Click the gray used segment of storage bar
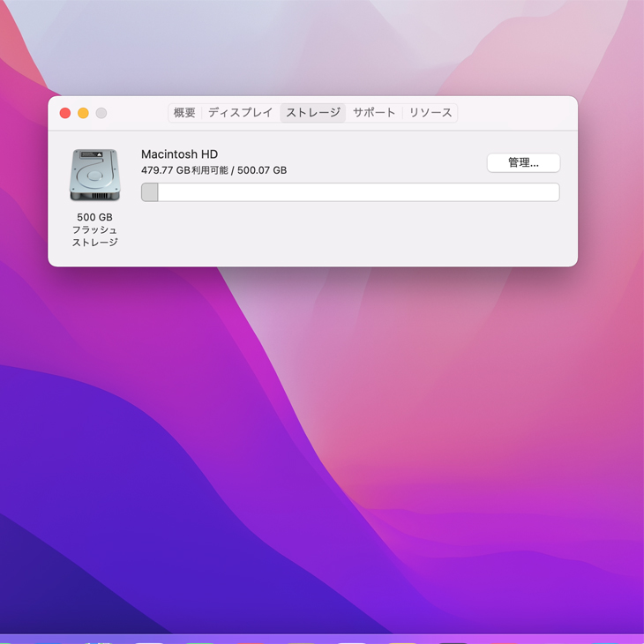Screen dimensions: 644x644 [150, 192]
